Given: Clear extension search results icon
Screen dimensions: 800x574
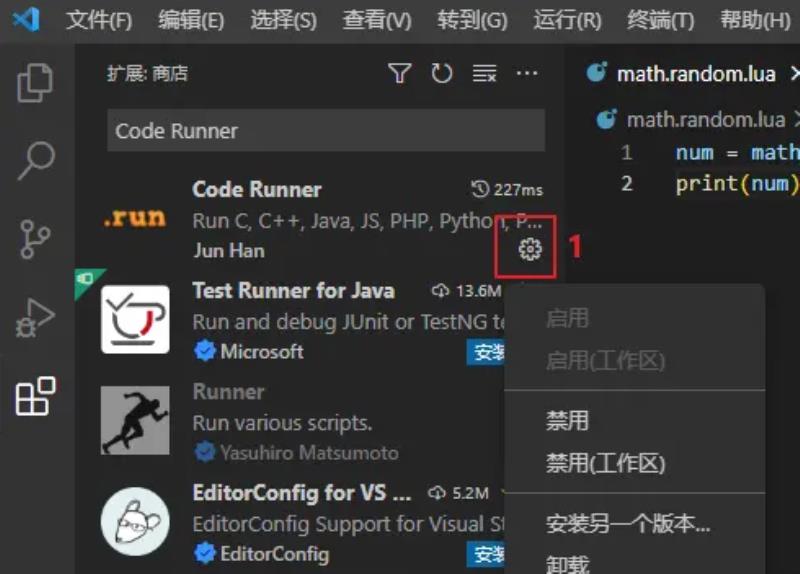Looking at the screenshot, I should [x=484, y=73].
